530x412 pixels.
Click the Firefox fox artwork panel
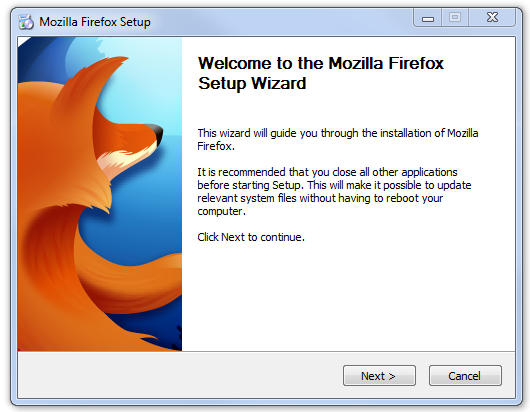[100, 194]
